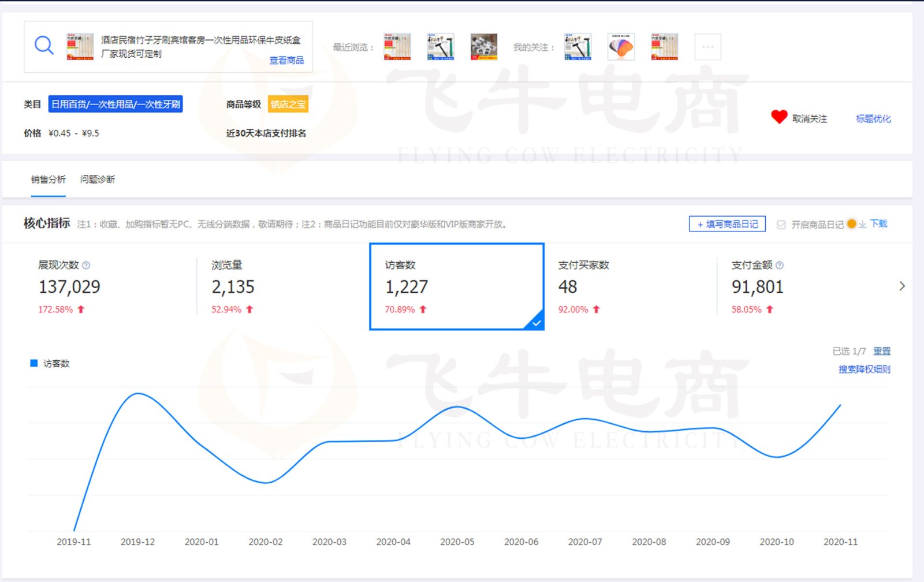Image resolution: width=924 pixels, height=582 pixels.
Task: Click the blue 访客数 legend square
Action: tap(33, 363)
